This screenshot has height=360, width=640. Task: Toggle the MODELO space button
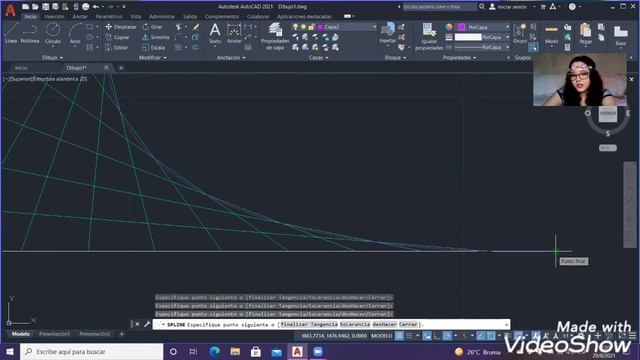tap(381, 336)
